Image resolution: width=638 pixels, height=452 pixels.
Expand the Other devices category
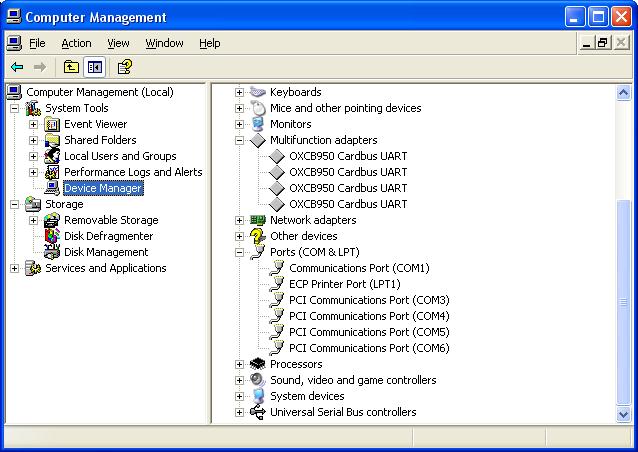[x=239, y=236]
